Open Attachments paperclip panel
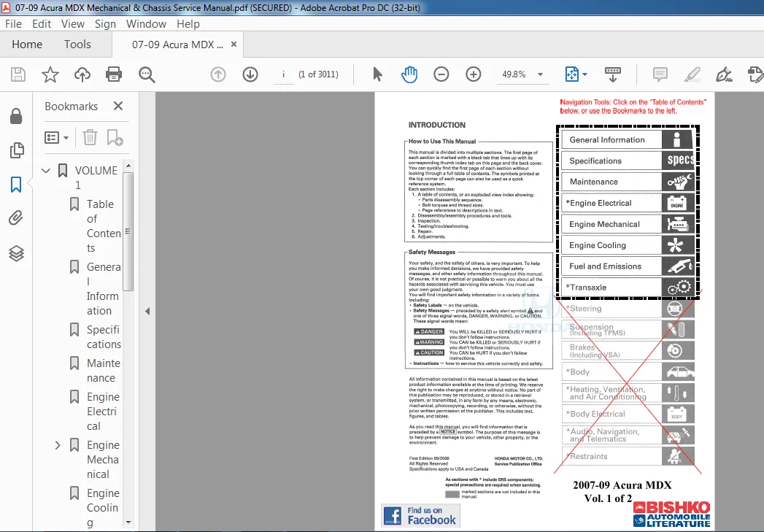Image resolution: width=764 pixels, height=532 pixels. (x=16, y=217)
